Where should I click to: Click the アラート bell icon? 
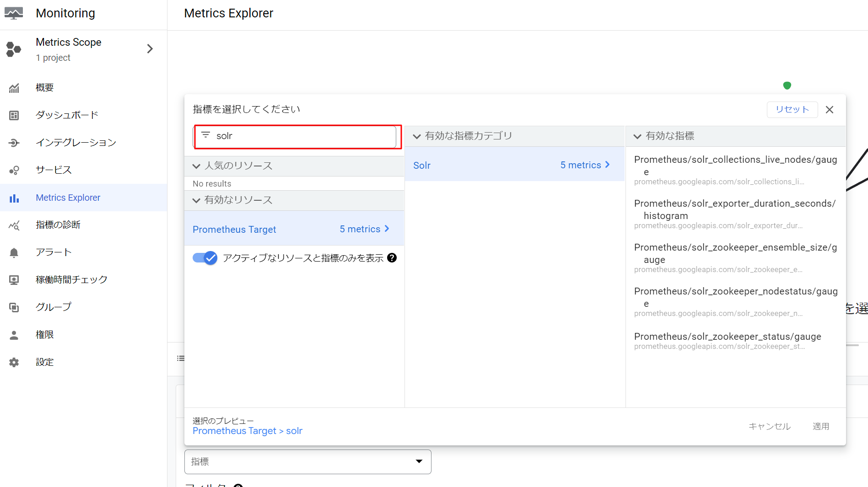[14, 252]
